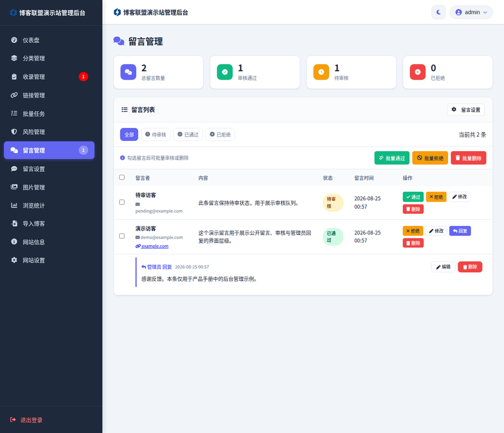Reject the 演示访客 comment
The height and width of the screenshot is (433, 504).
413,231
